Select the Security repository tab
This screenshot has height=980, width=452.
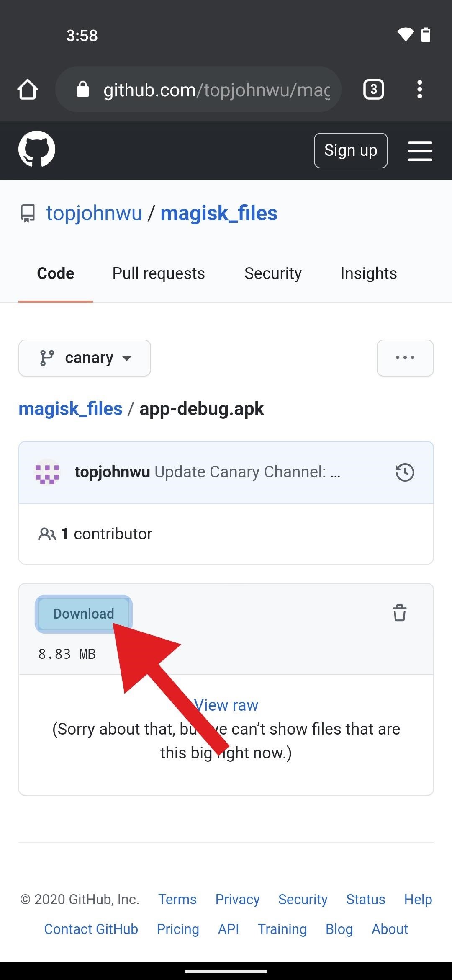coord(273,273)
